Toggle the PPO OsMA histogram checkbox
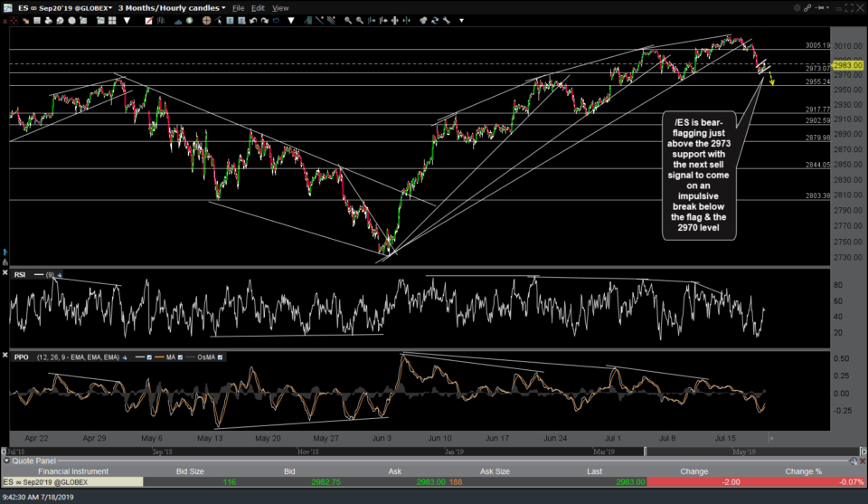Image resolution: width=868 pixels, height=504 pixels. 220,357
